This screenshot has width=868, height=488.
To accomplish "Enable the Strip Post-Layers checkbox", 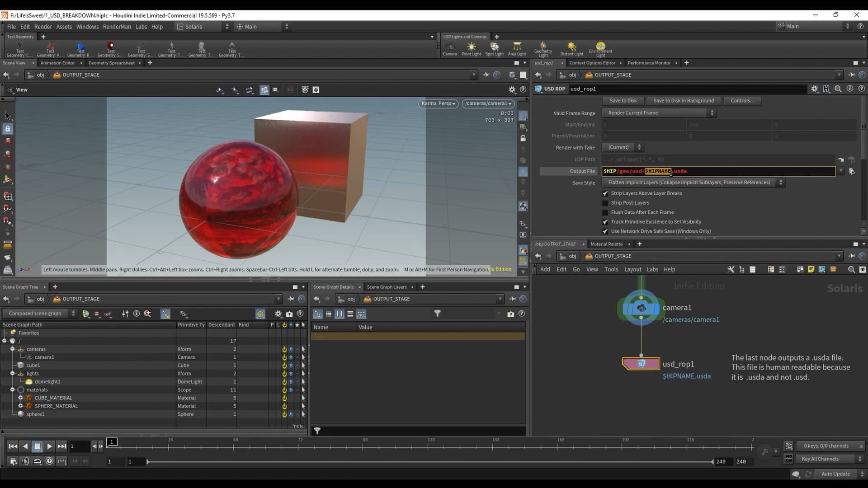I will coord(605,203).
